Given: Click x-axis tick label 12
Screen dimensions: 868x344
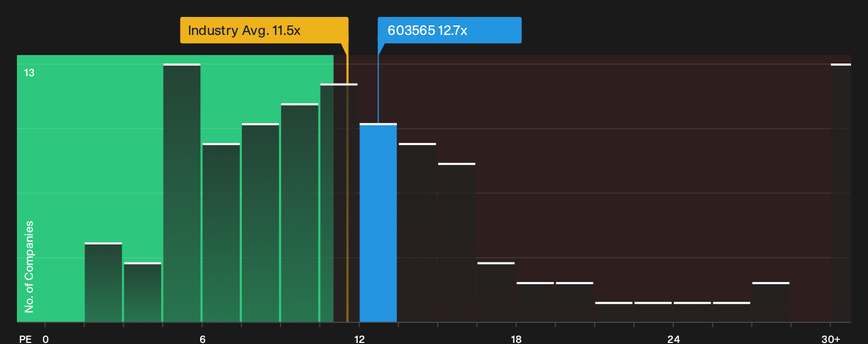Looking at the screenshot, I should (359, 339).
